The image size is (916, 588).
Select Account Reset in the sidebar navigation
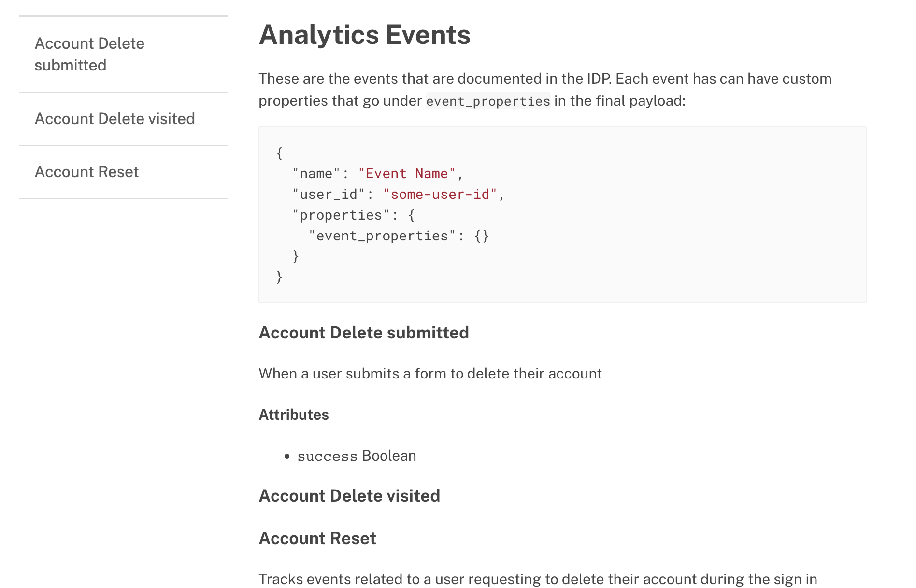(86, 172)
